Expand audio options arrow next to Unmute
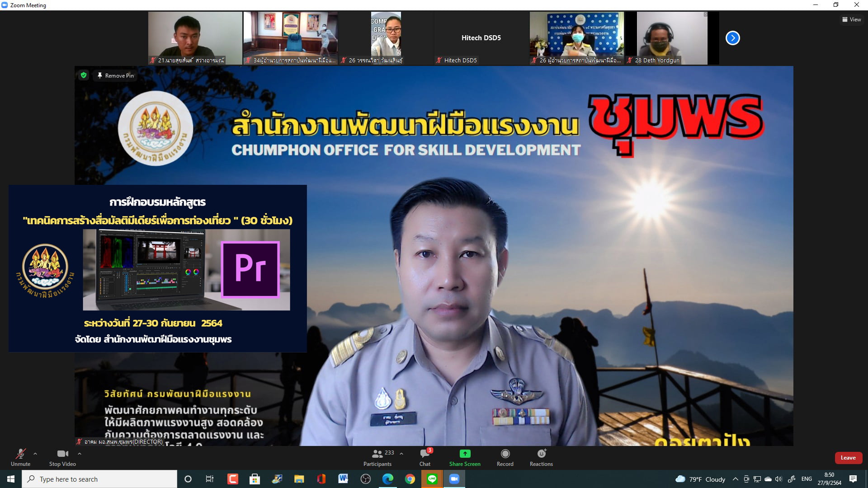Viewport: 868px width, 488px height. pos(35,454)
